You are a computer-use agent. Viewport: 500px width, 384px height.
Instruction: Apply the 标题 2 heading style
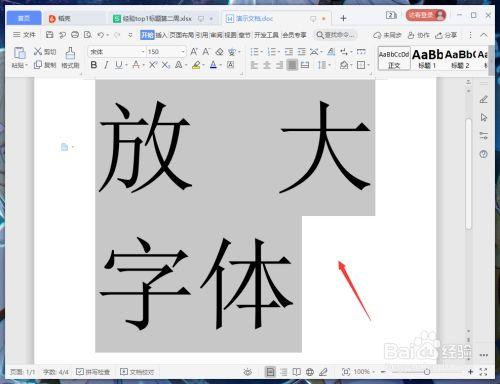click(460, 58)
